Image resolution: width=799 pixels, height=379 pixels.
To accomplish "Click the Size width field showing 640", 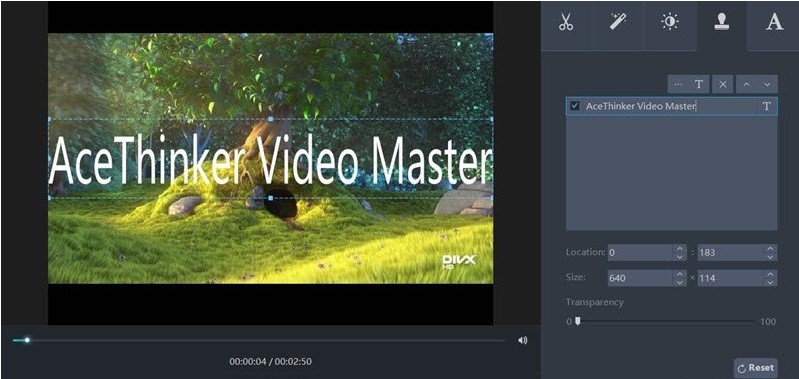I will click(641, 278).
